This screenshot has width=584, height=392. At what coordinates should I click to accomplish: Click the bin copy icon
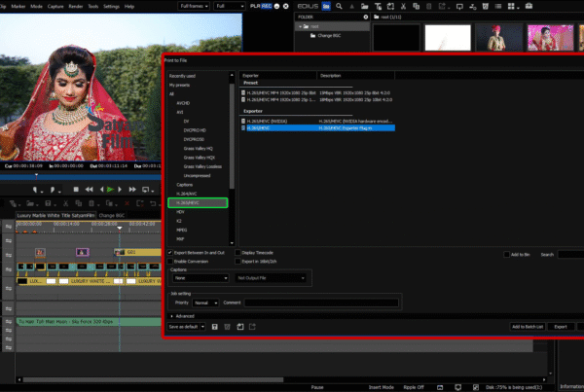coord(416,6)
